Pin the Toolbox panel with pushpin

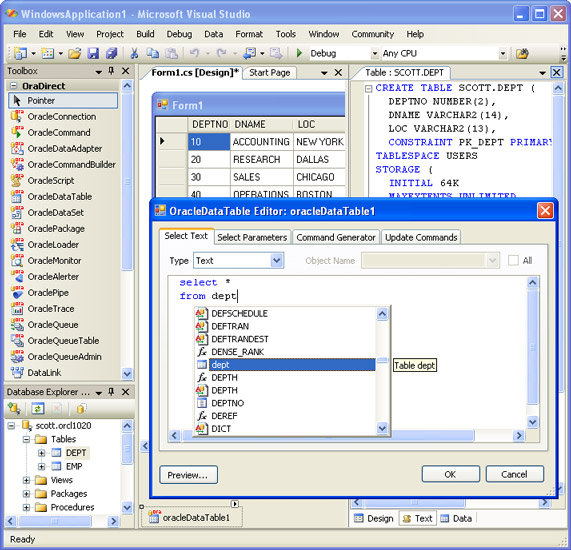[111, 71]
